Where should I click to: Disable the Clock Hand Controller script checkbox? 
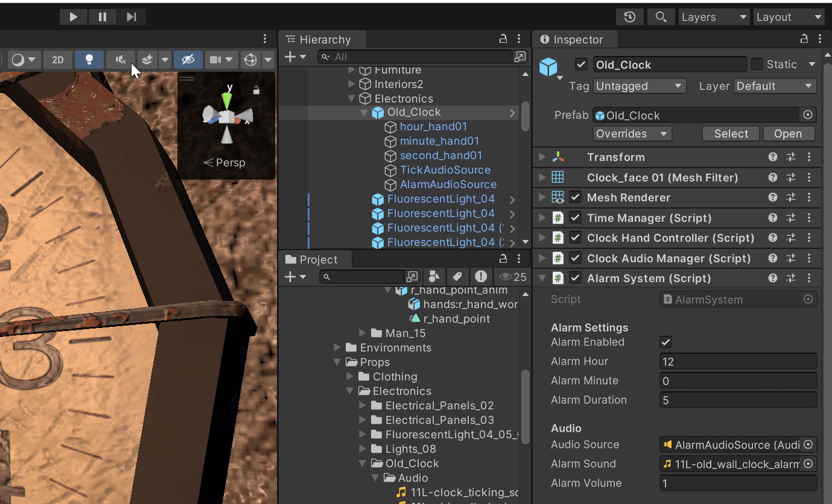click(576, 238)
